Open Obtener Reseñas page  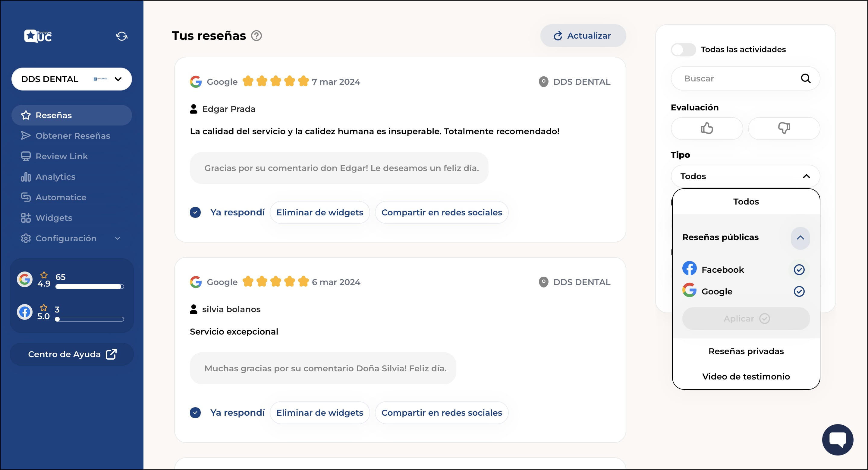pyautogui.click(x=71, y=136)
